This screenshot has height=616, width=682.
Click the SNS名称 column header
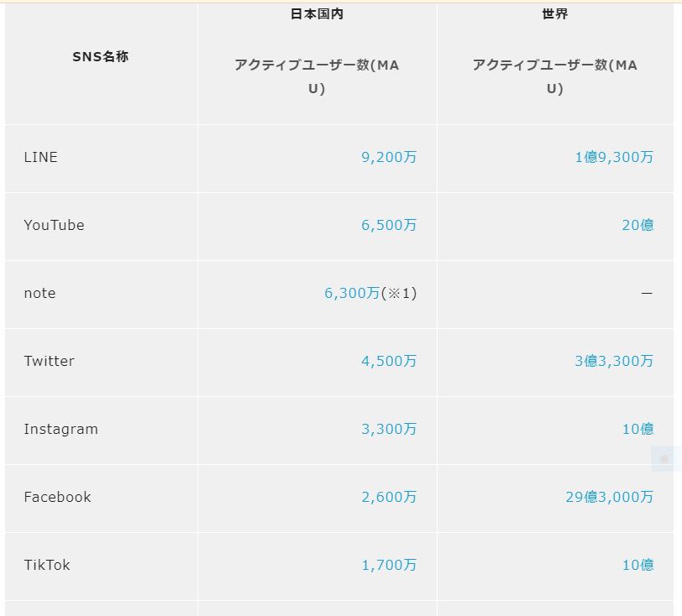coord(101,56)
